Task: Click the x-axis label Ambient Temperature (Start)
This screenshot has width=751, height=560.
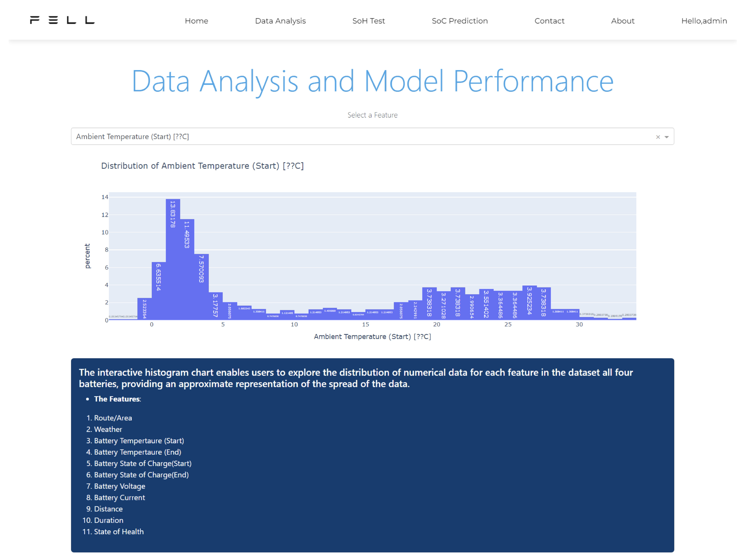Action: pyautogui.click(x=372, y=337)
